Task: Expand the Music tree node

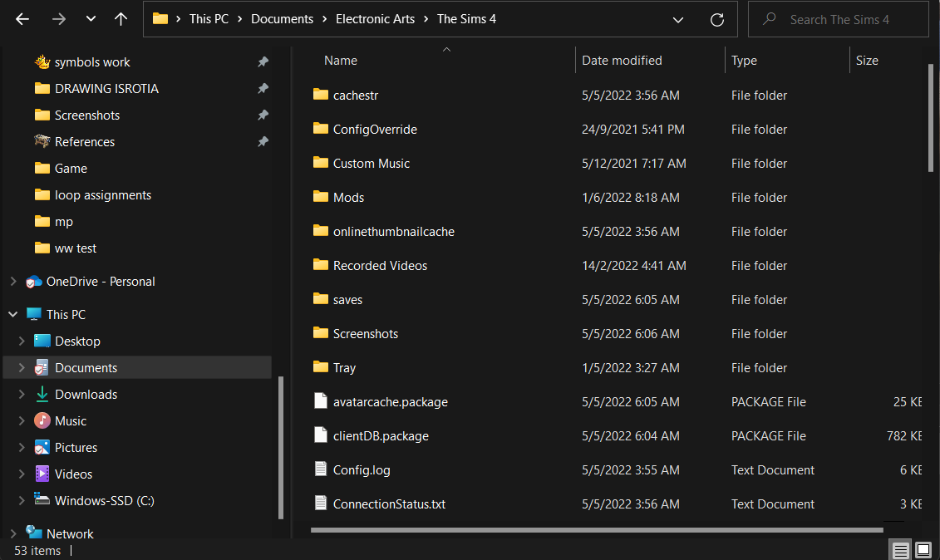Action: (x=22, y=421)
